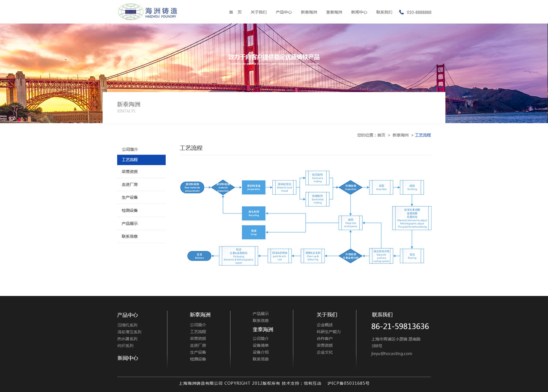Click the Assembly box in the flowchart

point(381,187)
